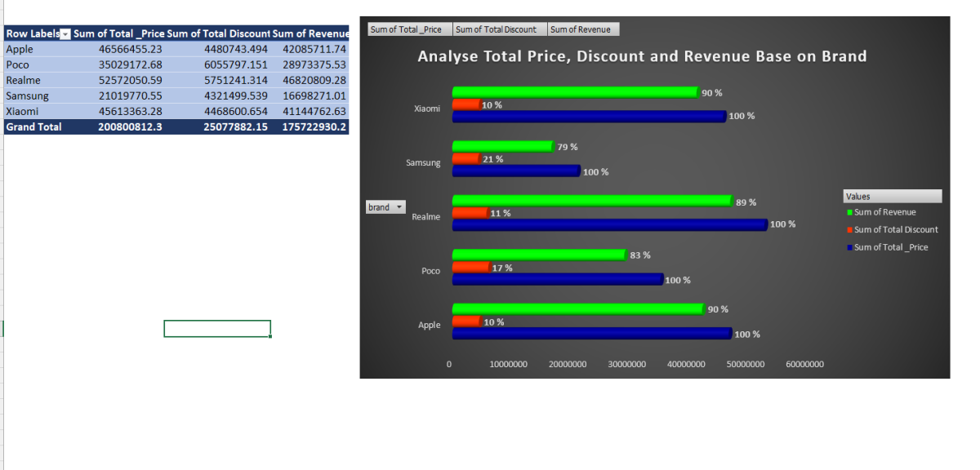This screenshot has width=980, height=470.
Task: Click the green-bordered active empty cell
Action: coord(217,328)
